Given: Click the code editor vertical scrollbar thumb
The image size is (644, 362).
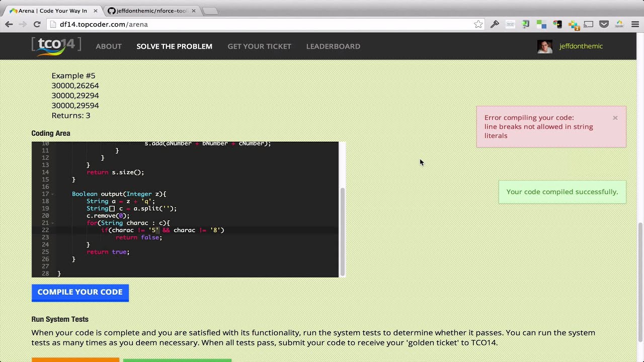Looking at the screenshot, I should (343, 231).
